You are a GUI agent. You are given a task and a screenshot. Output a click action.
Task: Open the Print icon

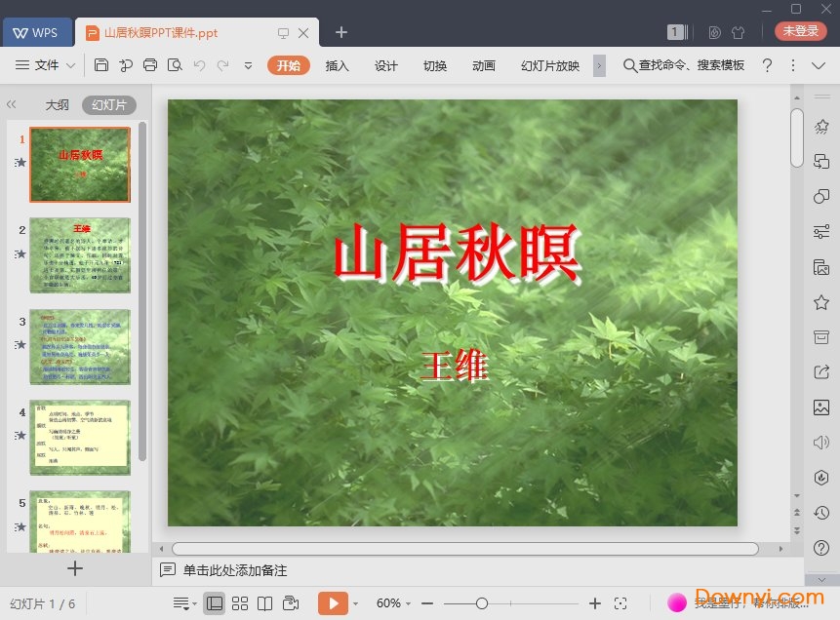pyautogui.click(x=150, y=64)
